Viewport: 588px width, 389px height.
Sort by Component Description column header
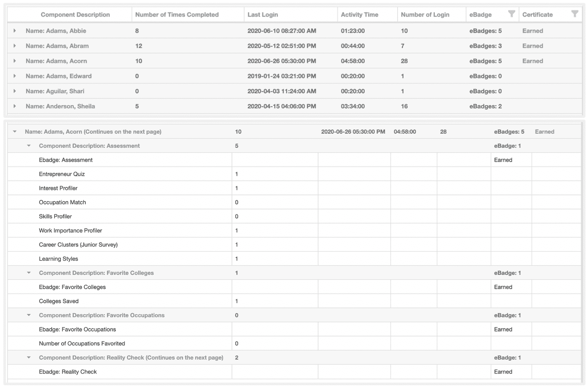pyautogui.click(x=75, y=15)
